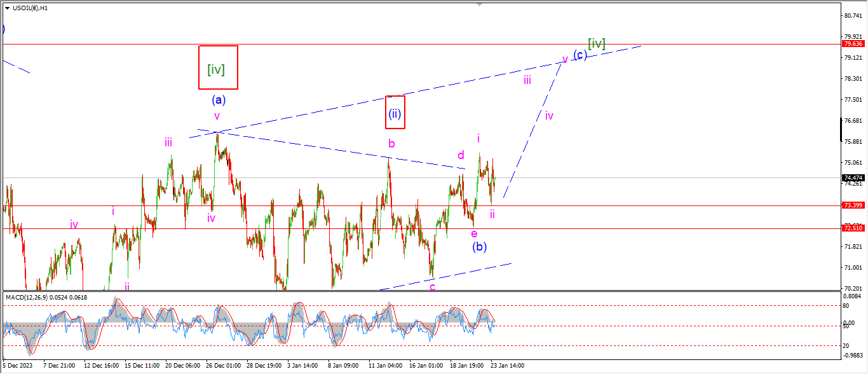Click the 23 Jan 14:00 time axis label
This screenshot has width=868, height=374.
coord(506,366)
